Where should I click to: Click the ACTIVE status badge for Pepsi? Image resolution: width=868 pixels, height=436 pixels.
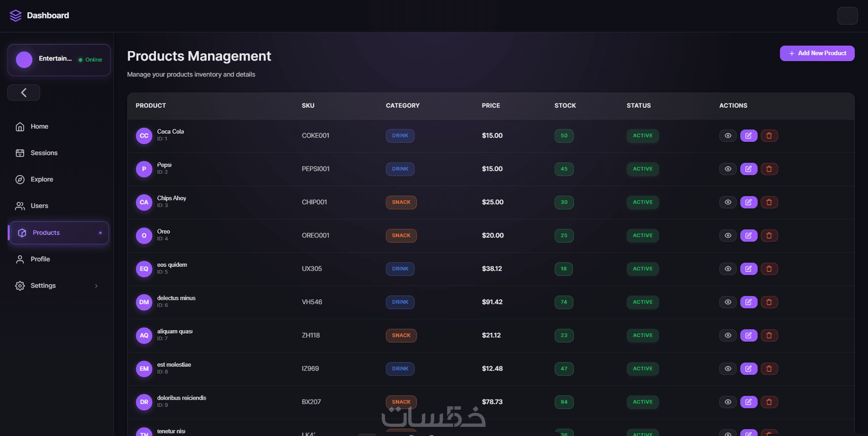pos(643,169)
